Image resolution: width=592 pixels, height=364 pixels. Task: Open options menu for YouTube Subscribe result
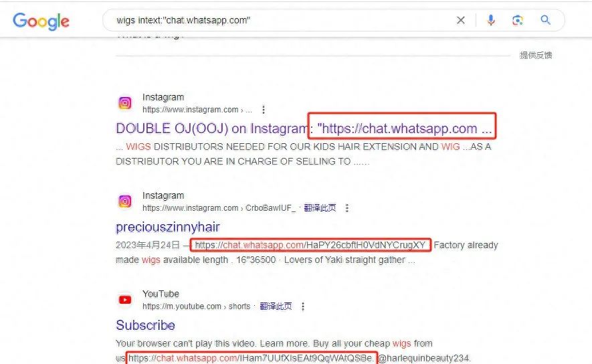pyautogui.click(x=303, y=306)
